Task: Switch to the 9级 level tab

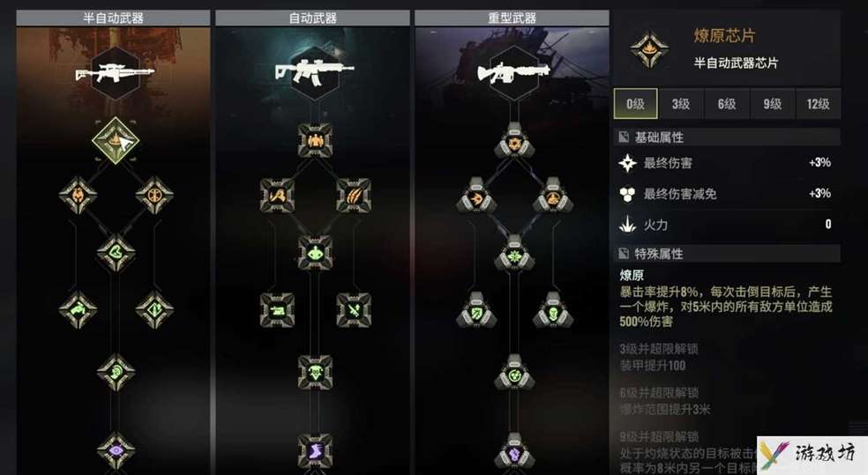Action: tap(772, 103)
